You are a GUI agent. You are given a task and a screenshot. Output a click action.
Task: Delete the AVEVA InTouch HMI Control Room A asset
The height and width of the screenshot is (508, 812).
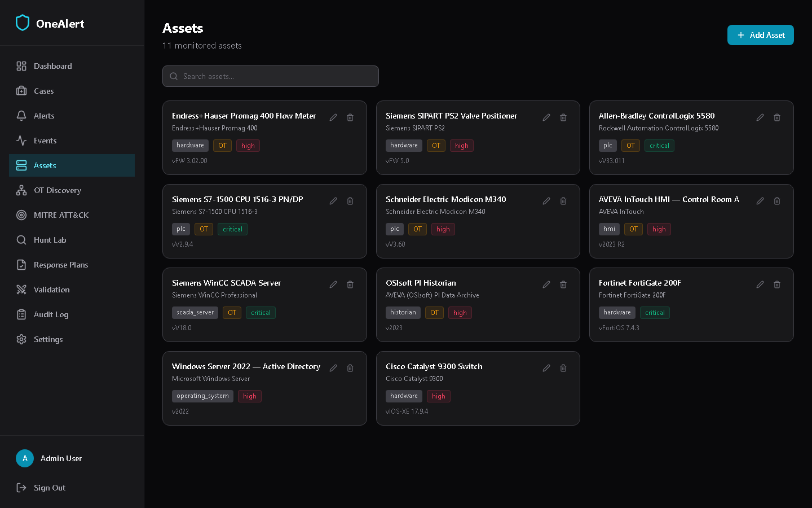tap(777, 201)
